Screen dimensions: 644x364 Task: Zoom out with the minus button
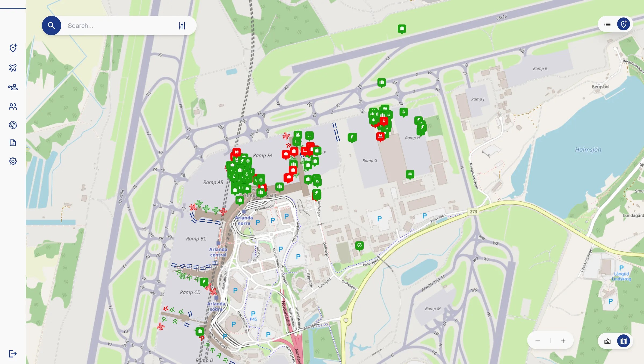click(538, 341)
